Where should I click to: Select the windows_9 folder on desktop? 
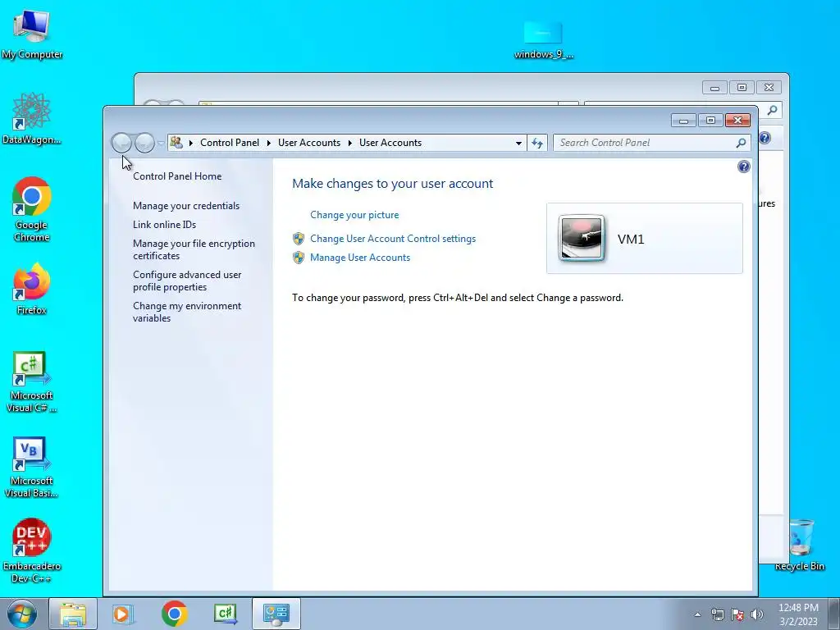click(543, 39)
